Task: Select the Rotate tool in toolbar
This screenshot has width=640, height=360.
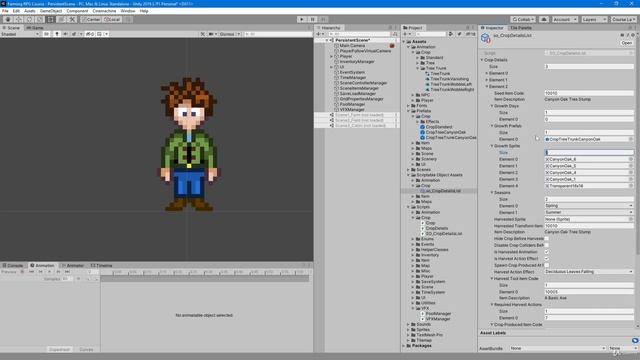Action: tap(29, 19)
